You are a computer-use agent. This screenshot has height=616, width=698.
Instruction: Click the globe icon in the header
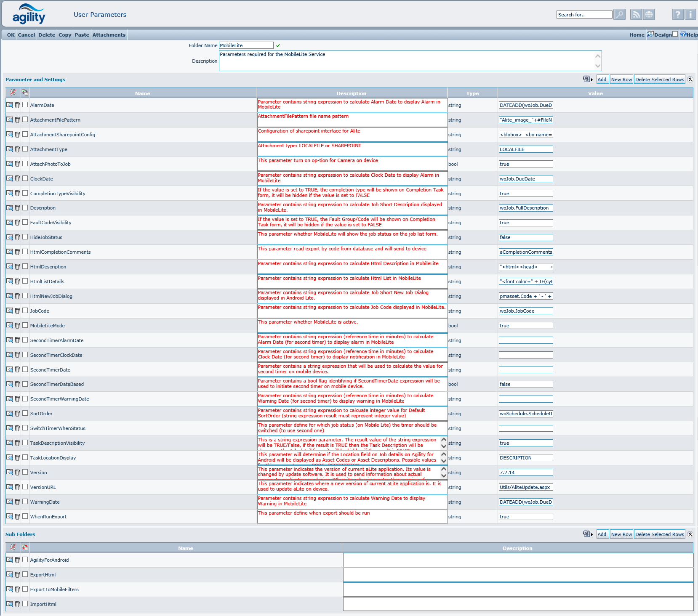point(649,15)
